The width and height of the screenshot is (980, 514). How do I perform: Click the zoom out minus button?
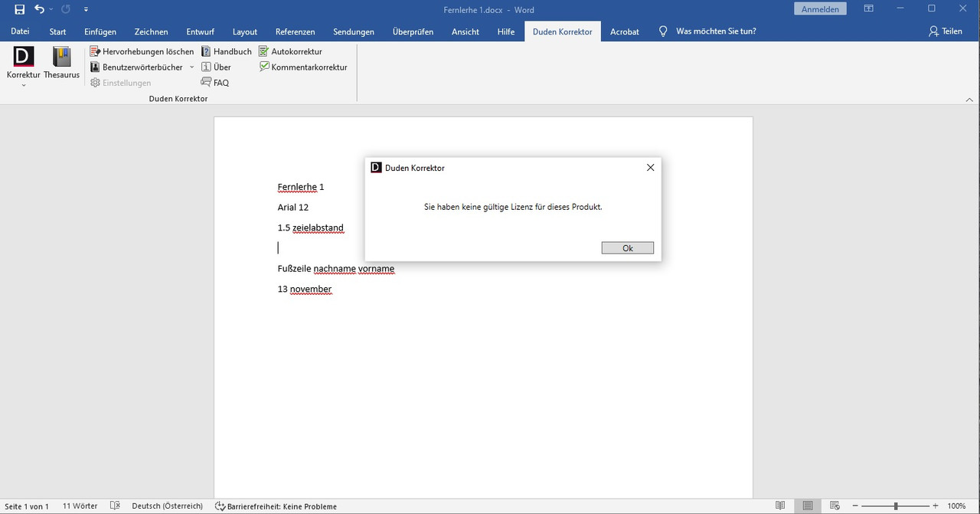point(856,506)
